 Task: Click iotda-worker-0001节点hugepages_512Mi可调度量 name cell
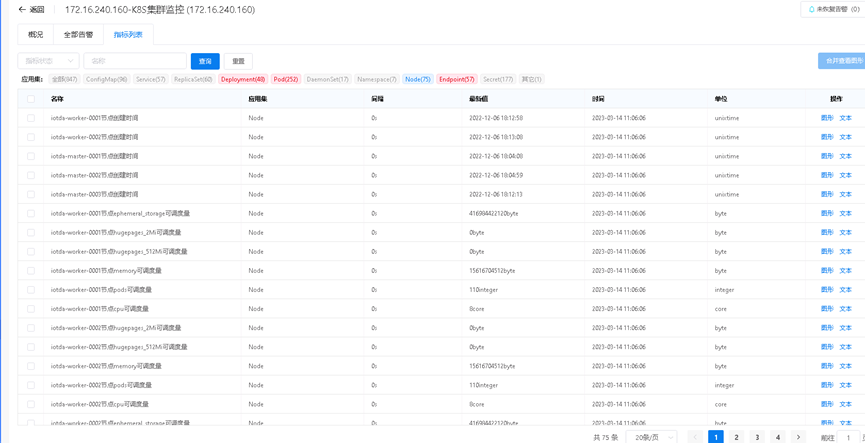tap(119, 252)
